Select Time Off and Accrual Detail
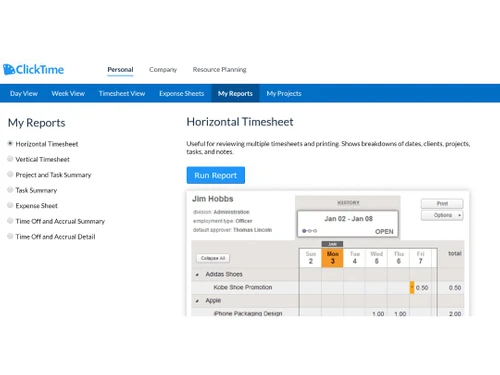This screenshot has height=375, width=500. [x=10, y=236]
